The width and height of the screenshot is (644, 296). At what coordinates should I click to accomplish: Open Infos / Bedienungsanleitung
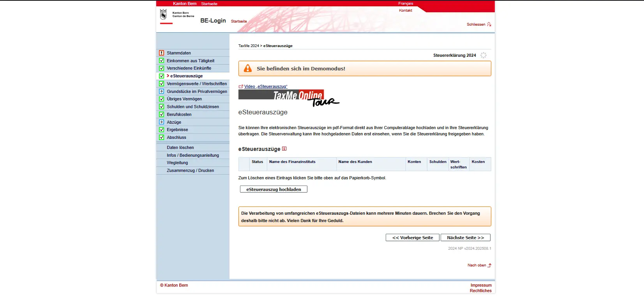193,155
